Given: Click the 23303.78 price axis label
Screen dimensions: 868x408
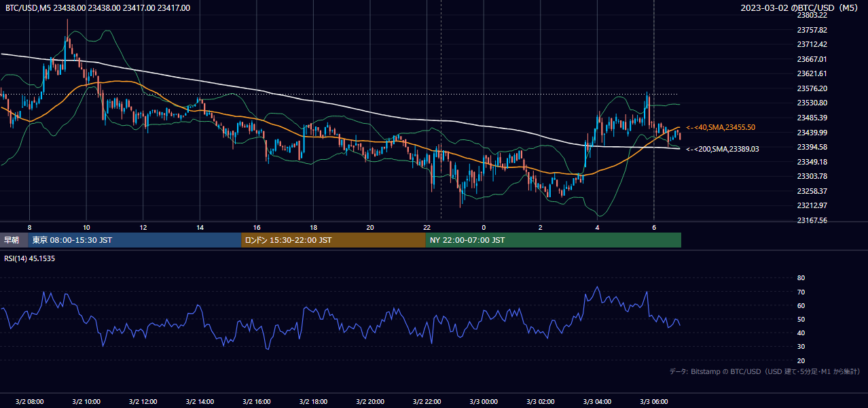Looking at the screenshot, I should (x=812, y=176).
